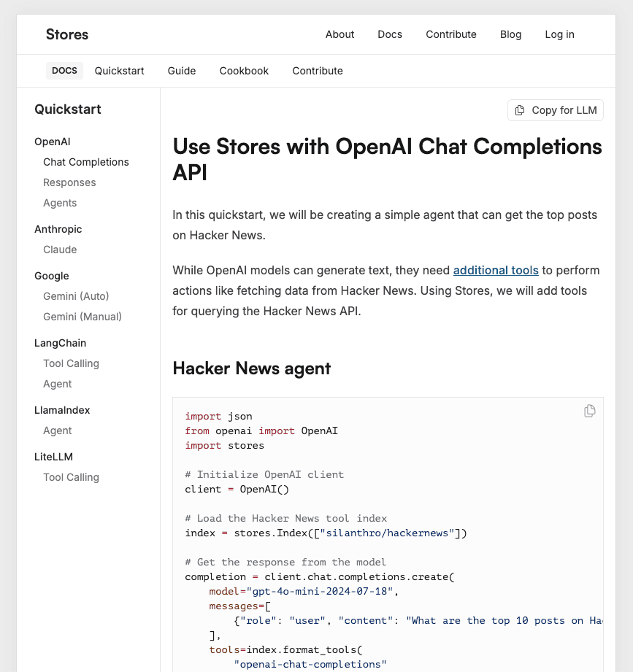Open Agents under OpenAI
This screenshot has height=672, width=633.
coord(60,203)
